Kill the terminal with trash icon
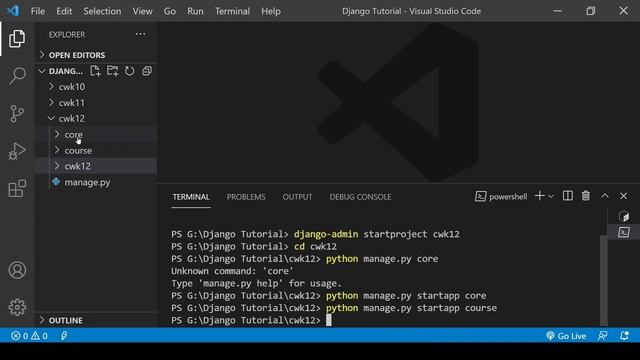Viewport: 640px width, 360px height. (586, 196)
